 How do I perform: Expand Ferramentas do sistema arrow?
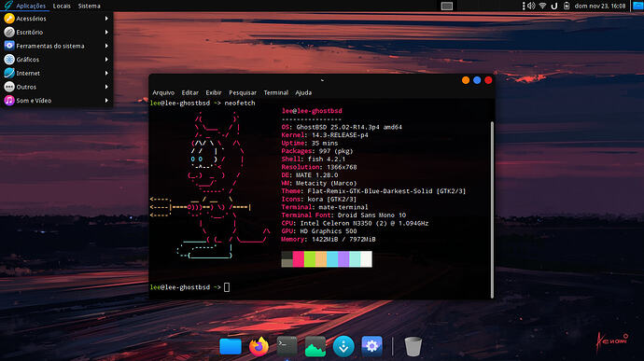(x=106, y=46)
